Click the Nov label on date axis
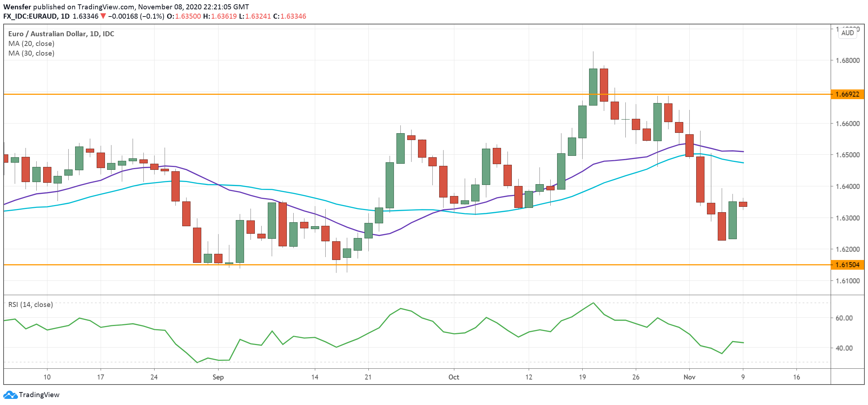The width and height of the screenshot is (868, 405). tap(689, 377)
